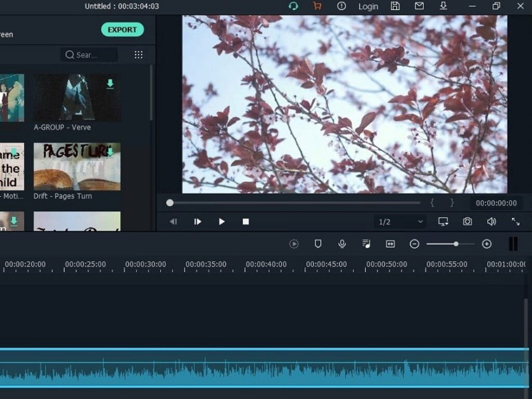Open the shopping cart icon
The image size is (532, 399).
pyautogui.click(x=317, y=6)
